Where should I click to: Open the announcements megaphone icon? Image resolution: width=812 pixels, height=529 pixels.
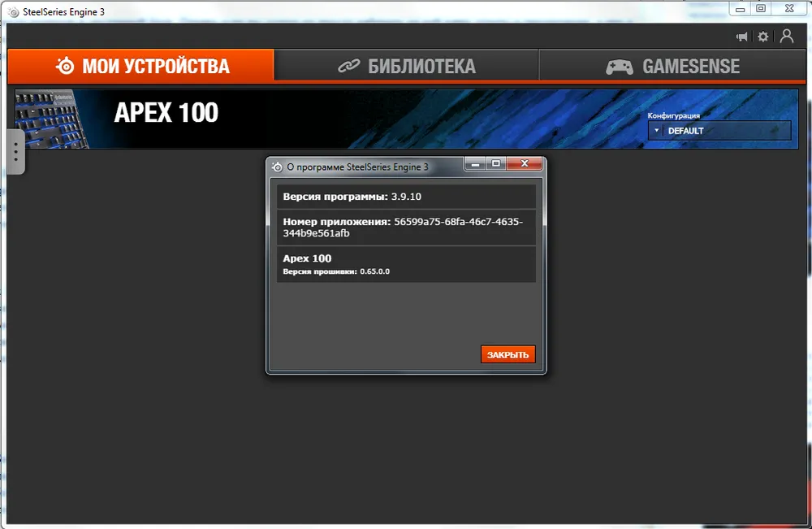pyautogui.click(x=742, y=37)
